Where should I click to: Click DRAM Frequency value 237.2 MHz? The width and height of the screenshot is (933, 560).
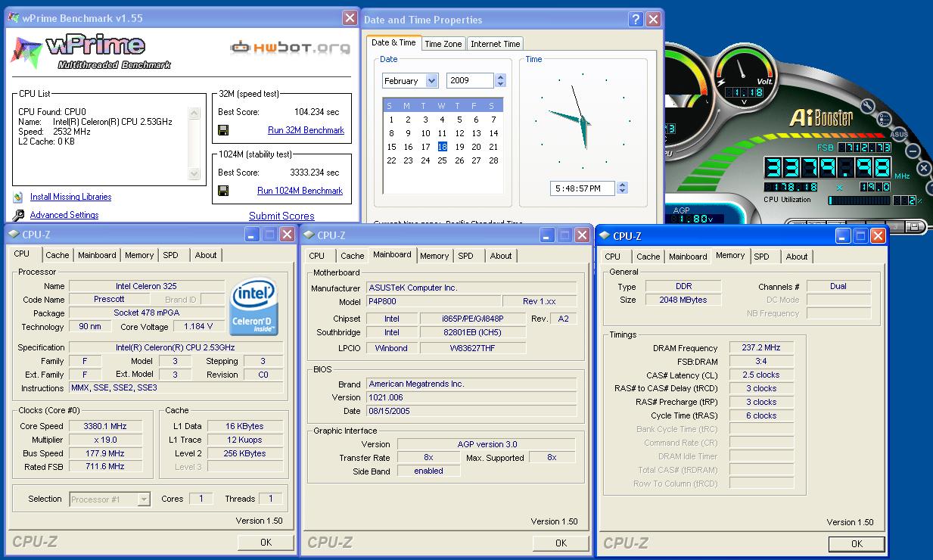[761, 347]
